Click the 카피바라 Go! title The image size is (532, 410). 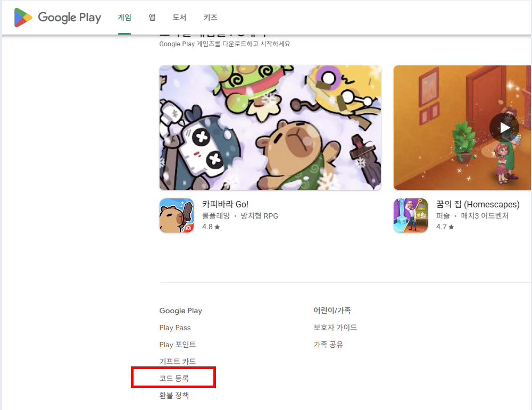(225, 204)
